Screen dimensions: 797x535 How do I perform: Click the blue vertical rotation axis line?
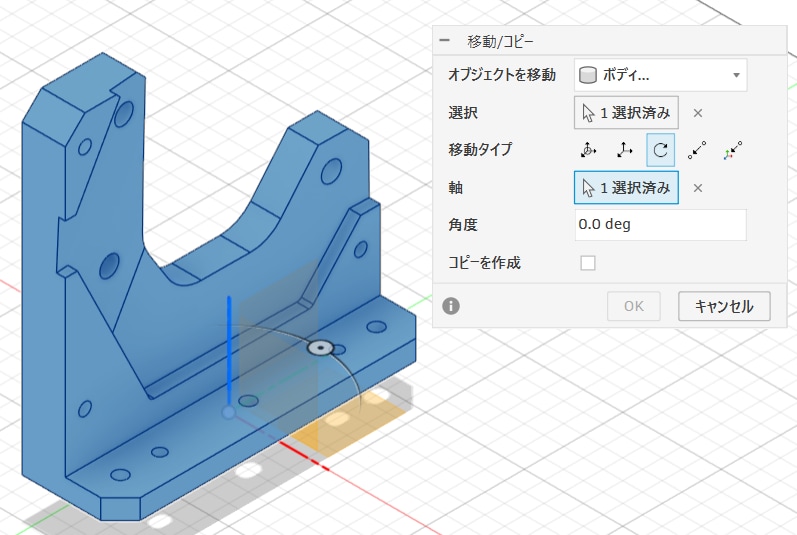229,351
